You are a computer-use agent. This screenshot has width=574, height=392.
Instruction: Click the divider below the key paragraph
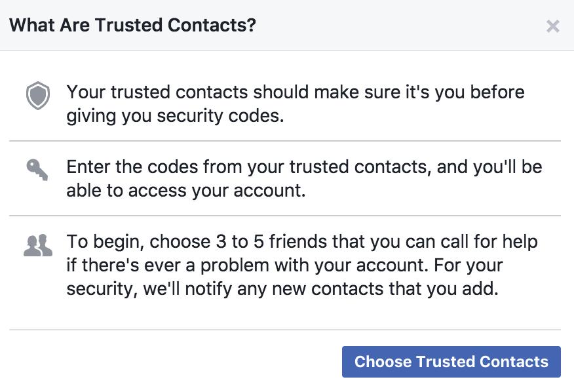click(x=285, y=216)
